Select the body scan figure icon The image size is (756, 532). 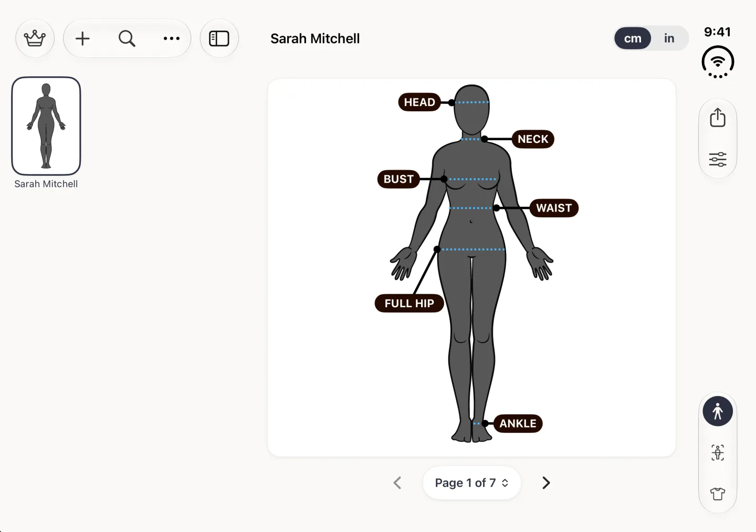(718, 453)
